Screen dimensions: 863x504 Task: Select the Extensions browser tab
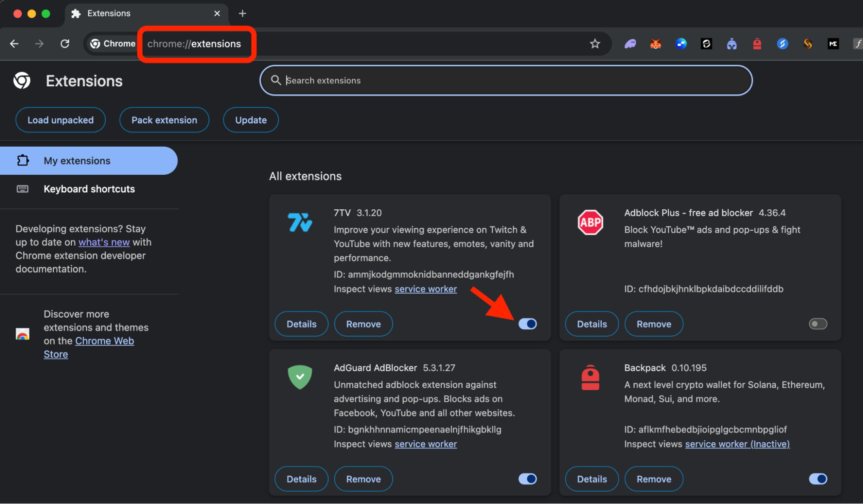point(147,13)
